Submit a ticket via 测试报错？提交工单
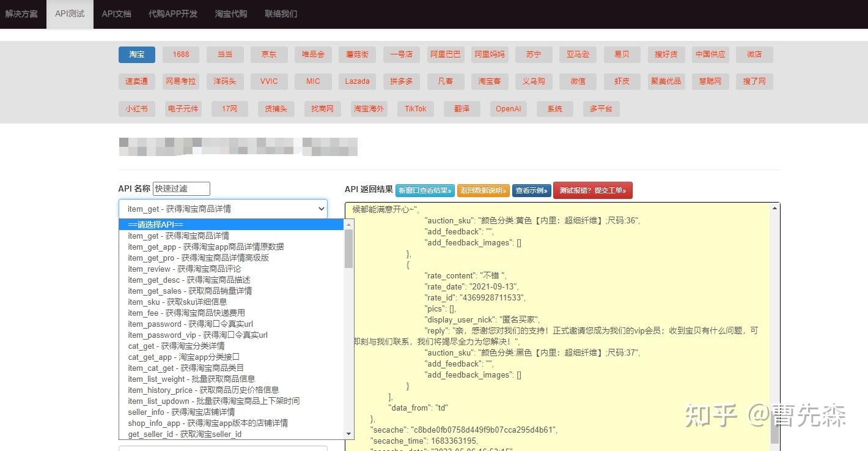This screenshot has height=451, width=868. coord(593,190)
